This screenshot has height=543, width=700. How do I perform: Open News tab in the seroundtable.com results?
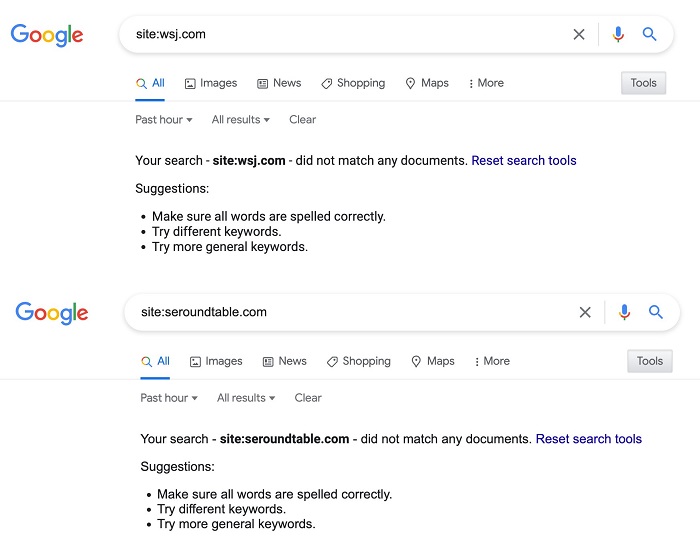pyautogui.click(x=284, y=361)
